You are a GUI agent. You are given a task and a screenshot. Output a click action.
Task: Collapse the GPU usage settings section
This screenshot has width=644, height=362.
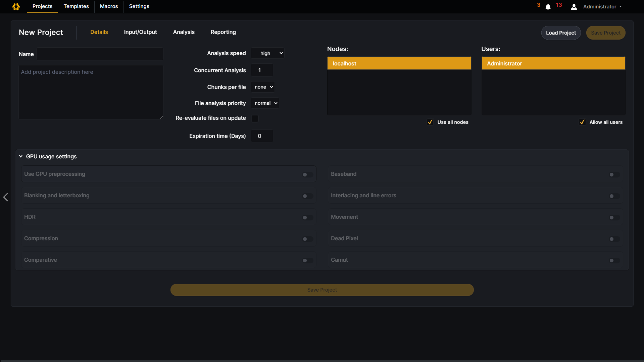20,156
